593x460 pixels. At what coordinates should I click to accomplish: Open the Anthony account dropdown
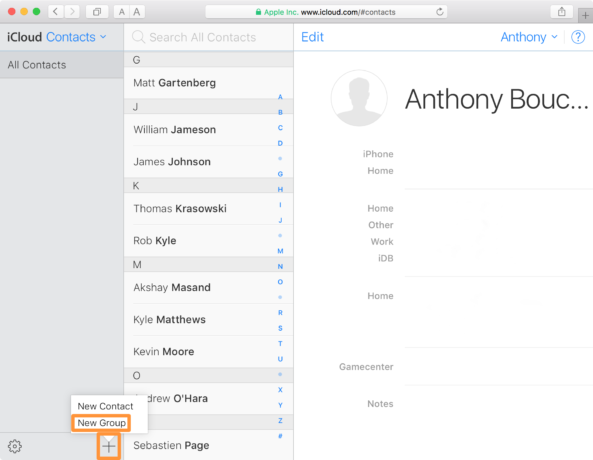pos(529,37)
